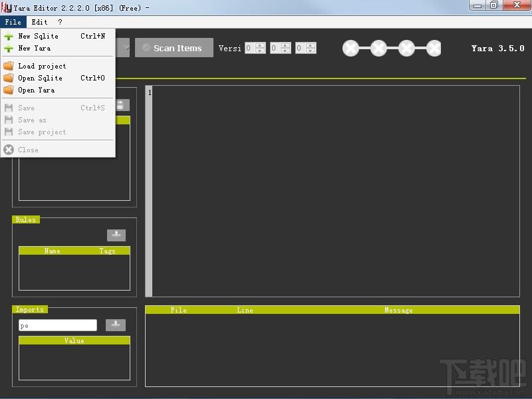
Task: Select Open Yara menu entry
Action: (x=58, y=90)
